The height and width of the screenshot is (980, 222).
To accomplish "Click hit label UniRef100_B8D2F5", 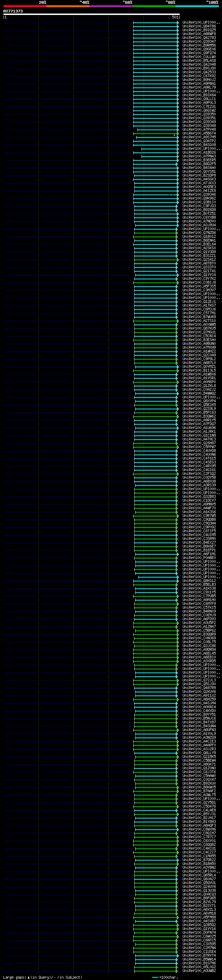I will point(199,164).
